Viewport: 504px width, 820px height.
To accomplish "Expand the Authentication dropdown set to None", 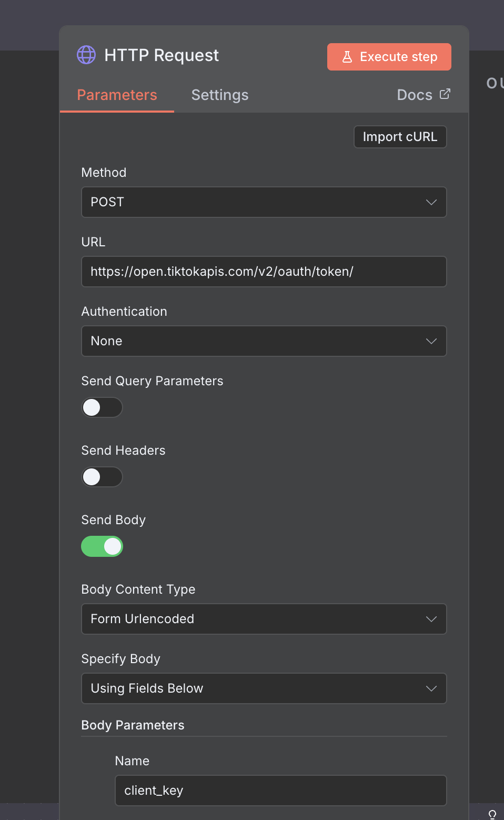I will click(x=263, y=341).
